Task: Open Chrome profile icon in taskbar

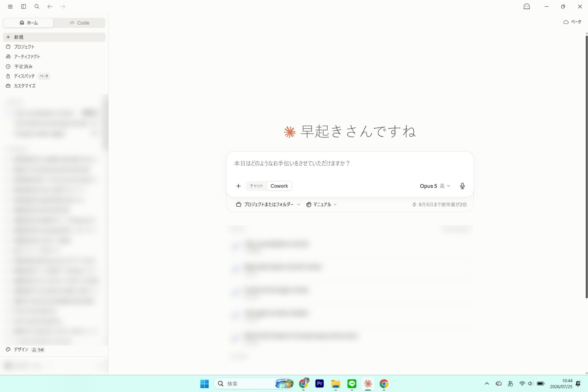Action: [x=303, y=384]
